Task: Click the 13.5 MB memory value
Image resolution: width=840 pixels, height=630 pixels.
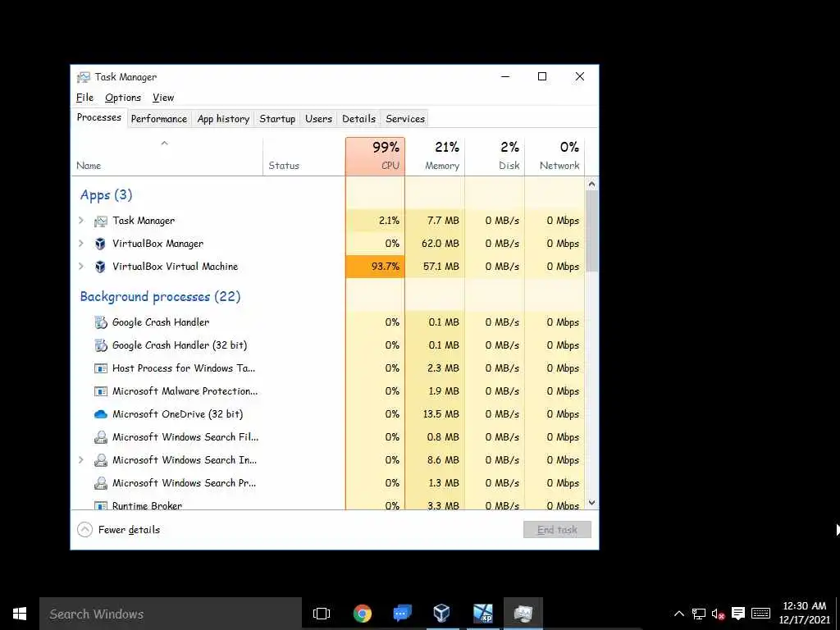Action: (441, 414)
